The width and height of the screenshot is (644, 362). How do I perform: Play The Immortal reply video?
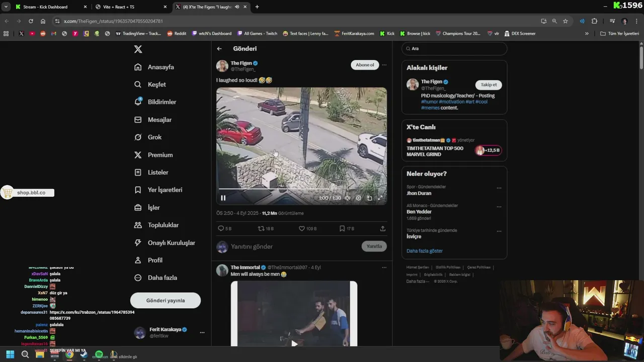pyautogui.click(x=294, y=343)
